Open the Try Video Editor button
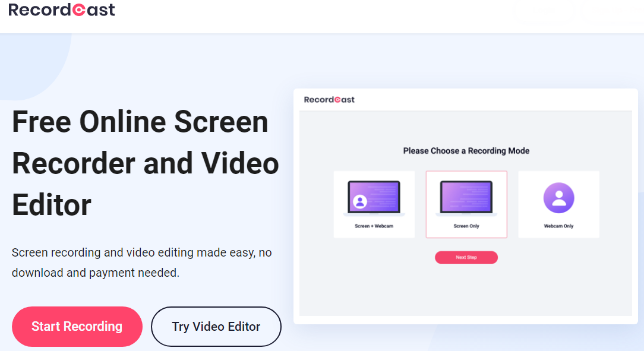Image resolution: width=644 pixels, height=351 pixels. [216, 327]
